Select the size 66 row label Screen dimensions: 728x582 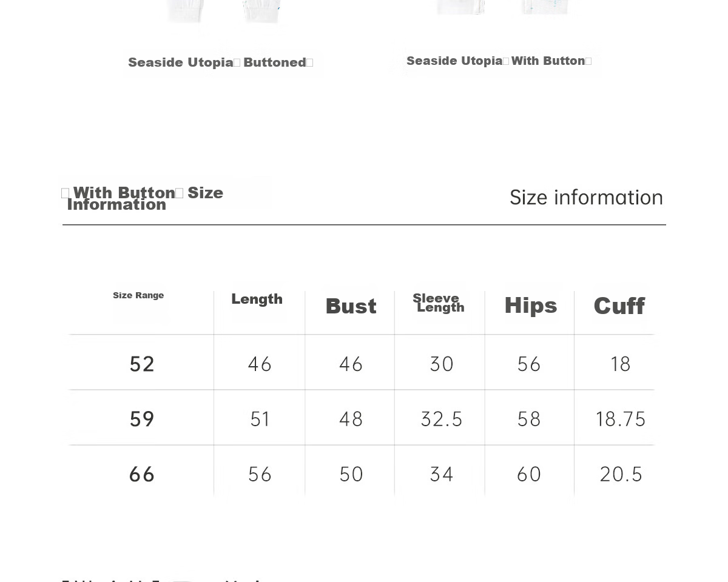click(142, 474)
